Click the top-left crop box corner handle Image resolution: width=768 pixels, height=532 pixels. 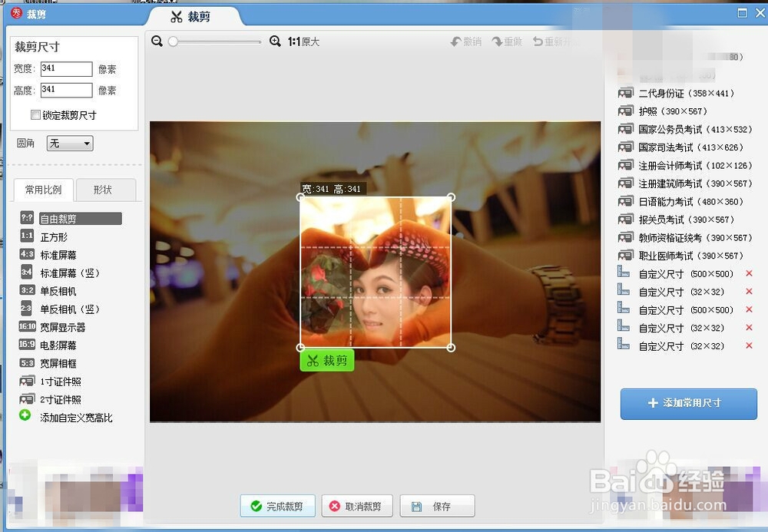[x=300, y=197]
